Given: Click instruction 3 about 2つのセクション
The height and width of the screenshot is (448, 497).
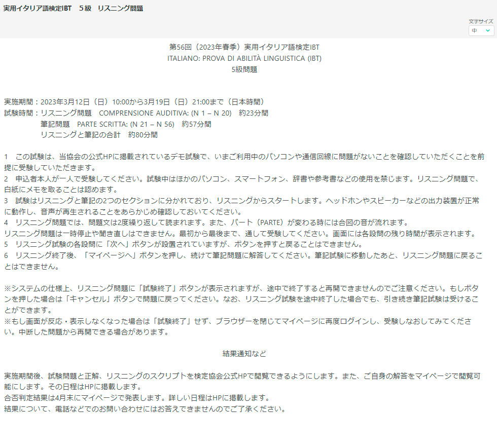Looking at the screenshot, I should [241, 206].
